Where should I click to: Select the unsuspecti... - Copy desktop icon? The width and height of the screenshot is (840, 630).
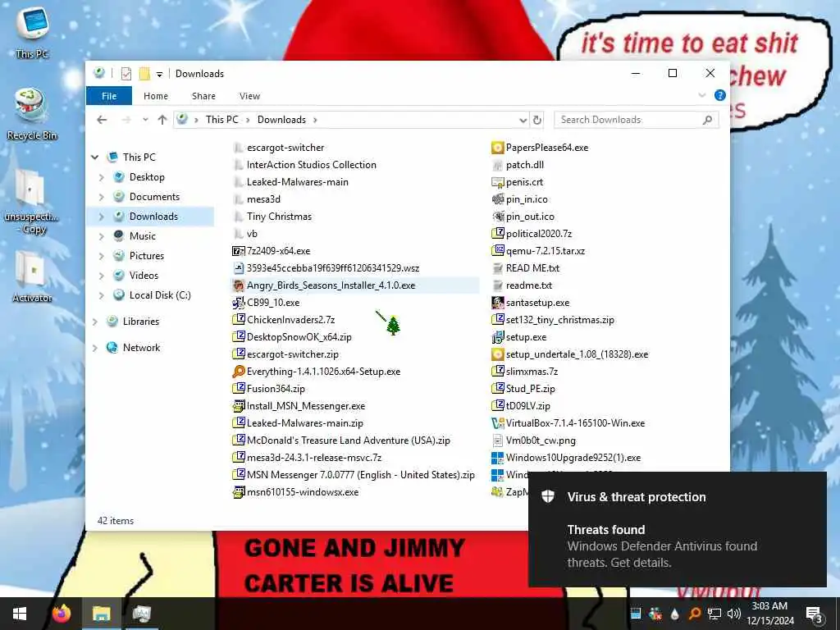pyautogui.click(x=32, y=201)
